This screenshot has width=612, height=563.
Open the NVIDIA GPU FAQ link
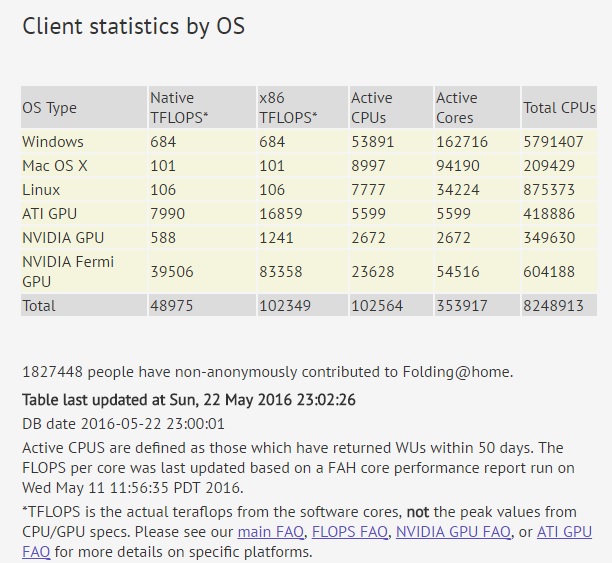pos(453,532)
